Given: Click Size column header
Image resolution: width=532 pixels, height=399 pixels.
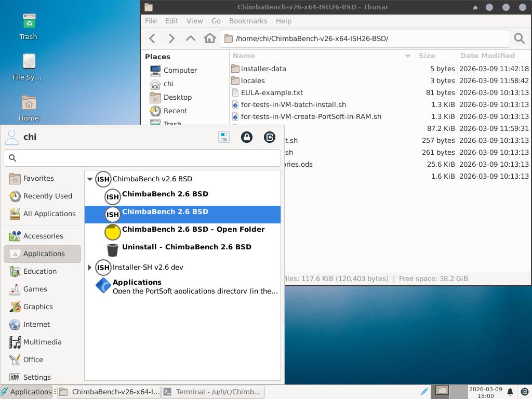Looking at the screenshot, I should 436,56.
